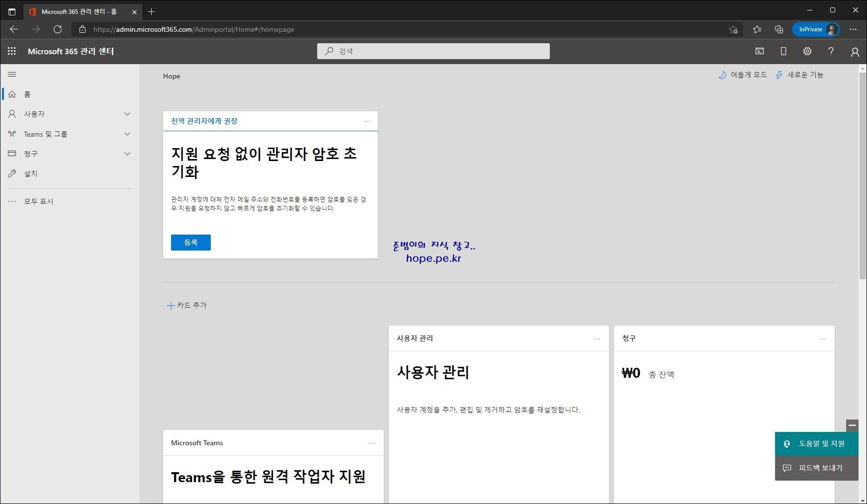Open browser Favorites list icon
The width and height of the screenshot is (867, 504).
[757, 29]
